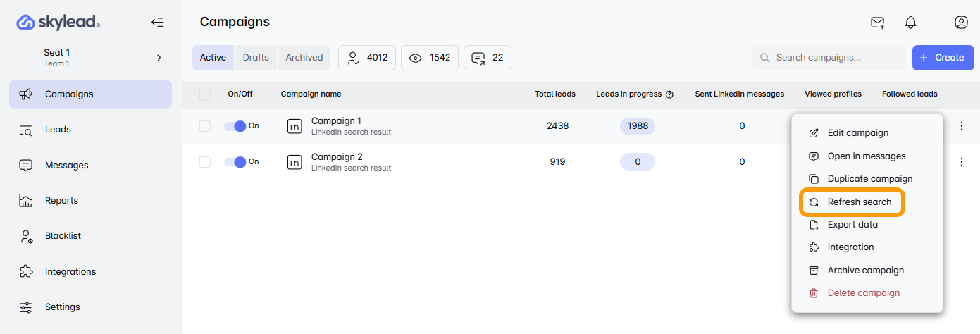Click the new message envelope icon
This screenshot has height=334, width=980.
point(877,23)
